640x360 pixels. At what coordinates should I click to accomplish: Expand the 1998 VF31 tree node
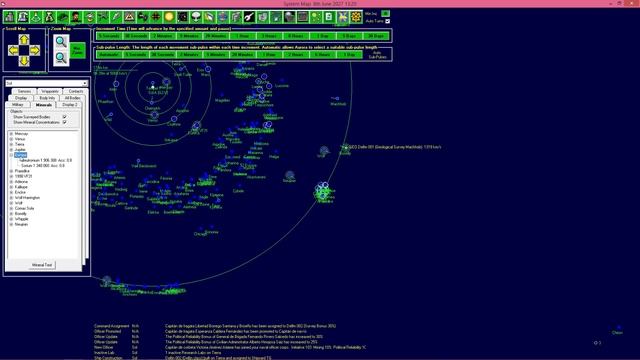tap(11, 176)
